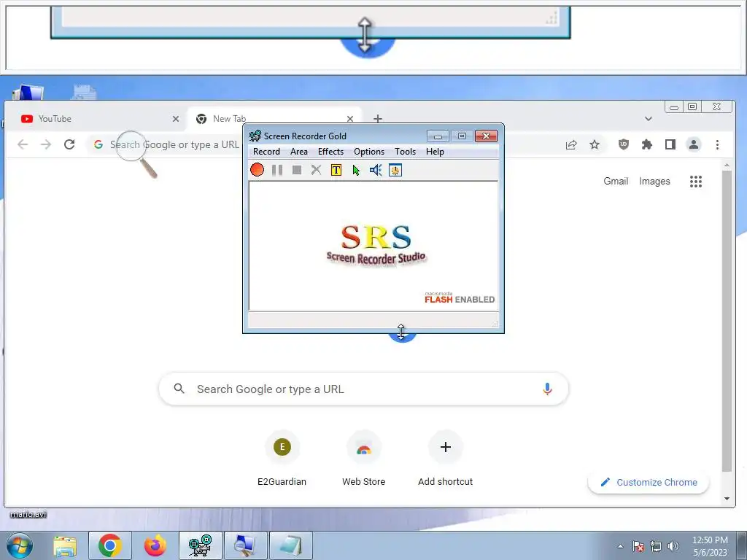Click Screen Recorder Gold taskbar icon
Image resolution: width=747 pixels, height=560 pixels.
201,545
